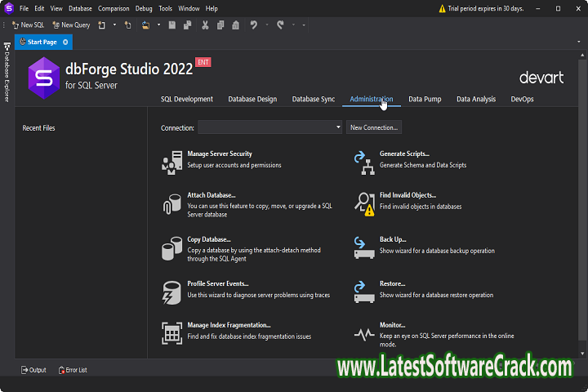Viewport: 588px width, 392px height.
Task: Click the Profile Server Events icon
Action: pyautogui.click(x=171, y=291)
